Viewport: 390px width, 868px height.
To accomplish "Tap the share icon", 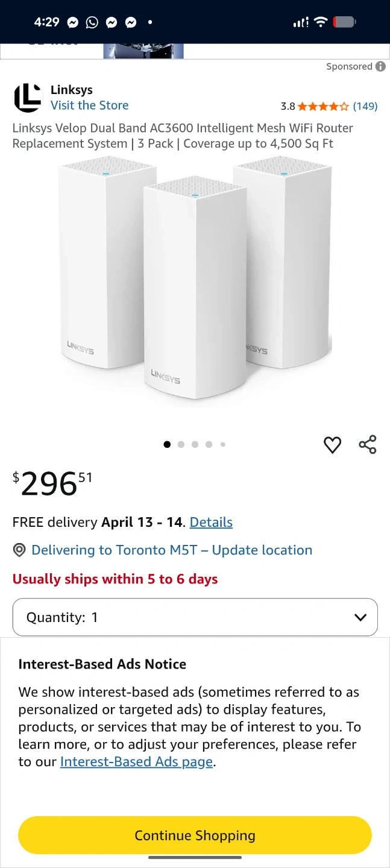I will pos(368,445).
